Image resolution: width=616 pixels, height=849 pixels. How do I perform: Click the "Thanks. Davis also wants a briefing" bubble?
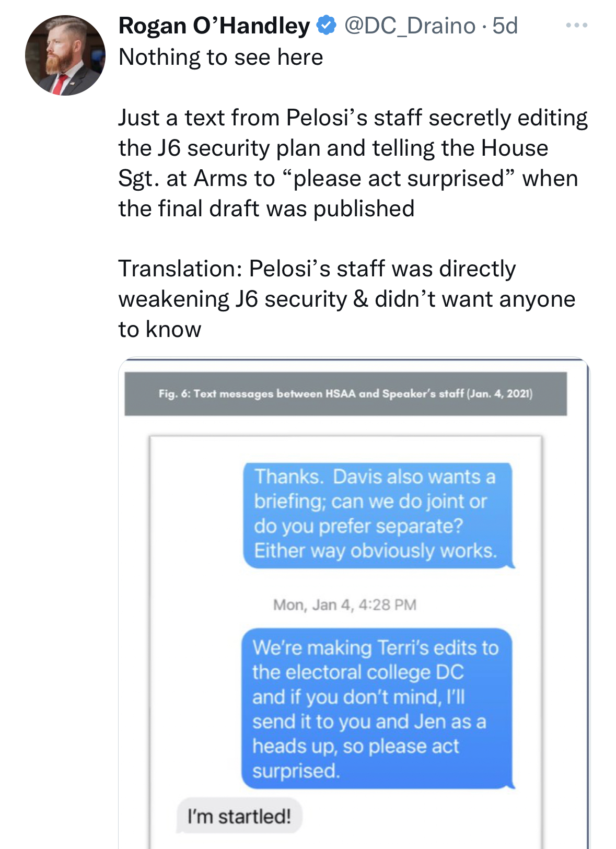pos(377,514)
